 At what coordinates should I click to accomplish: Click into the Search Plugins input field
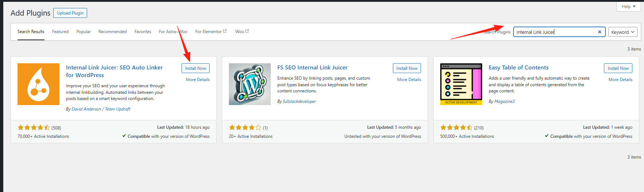click(554, 32)
